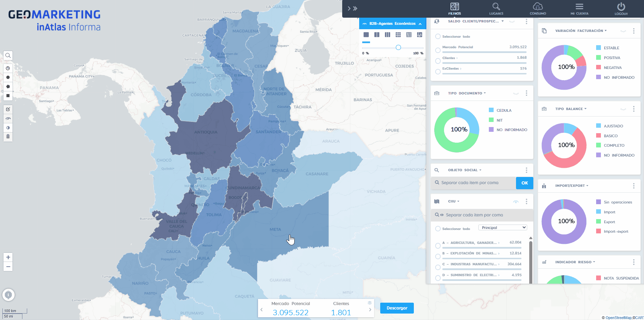Viewport: 644px width, 320px height.
Task: Select the circle drawing tool
Action: 8,77
